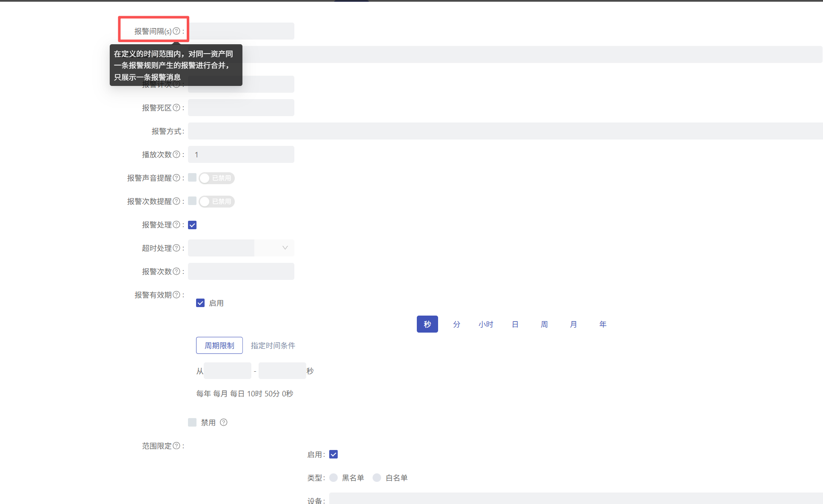Click help icon next to 报警声音提醒

click(x=176, y=178)
